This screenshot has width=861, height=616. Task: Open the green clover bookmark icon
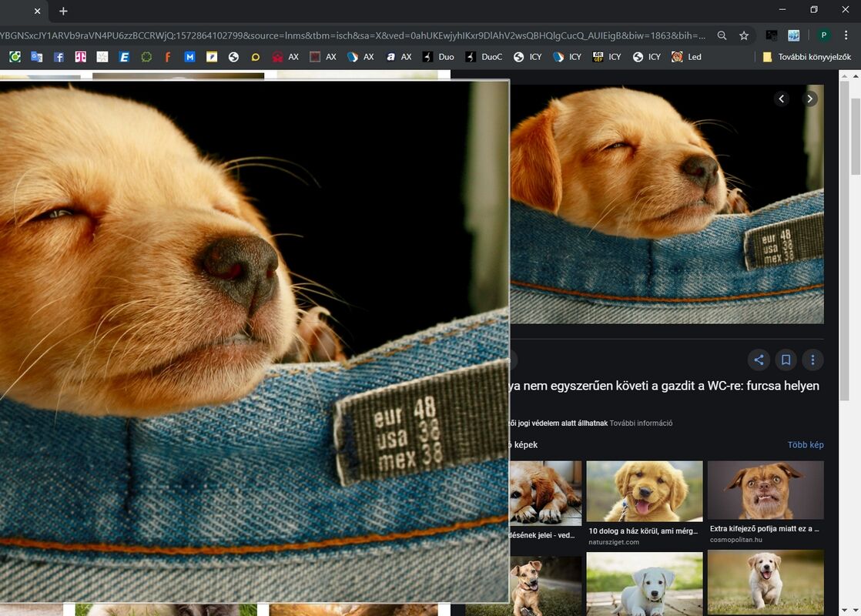146,56
